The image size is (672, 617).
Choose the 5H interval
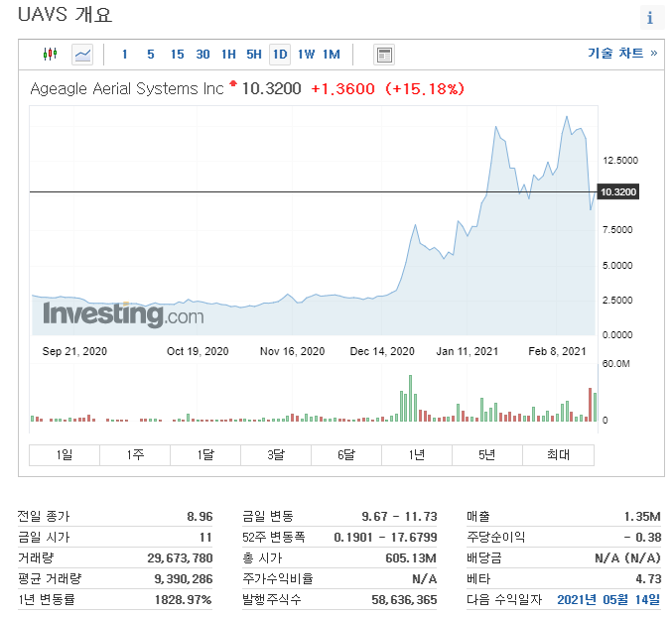tap(254, 55)
